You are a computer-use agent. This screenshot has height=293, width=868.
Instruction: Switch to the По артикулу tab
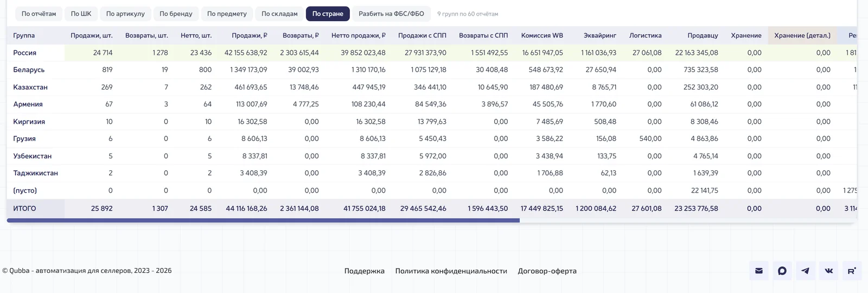pos(125,14)
